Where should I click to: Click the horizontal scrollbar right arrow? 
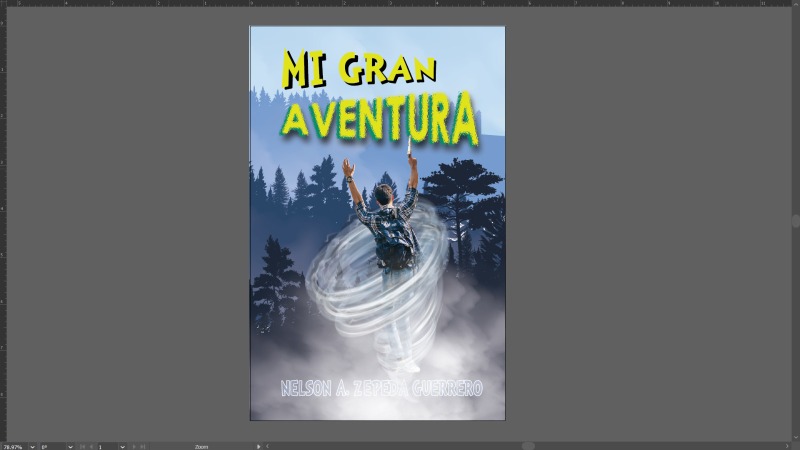point(789,446)
